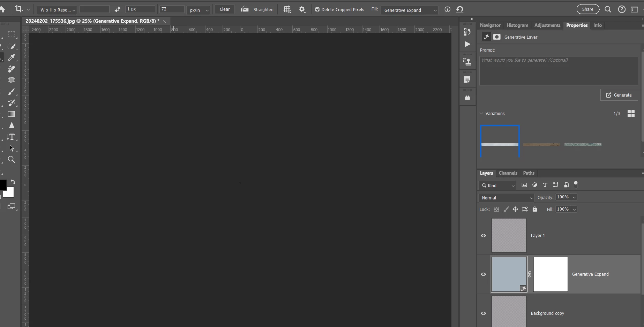Select the second brown variation thumbnail
644x327 pixels.
click(542, 144)
